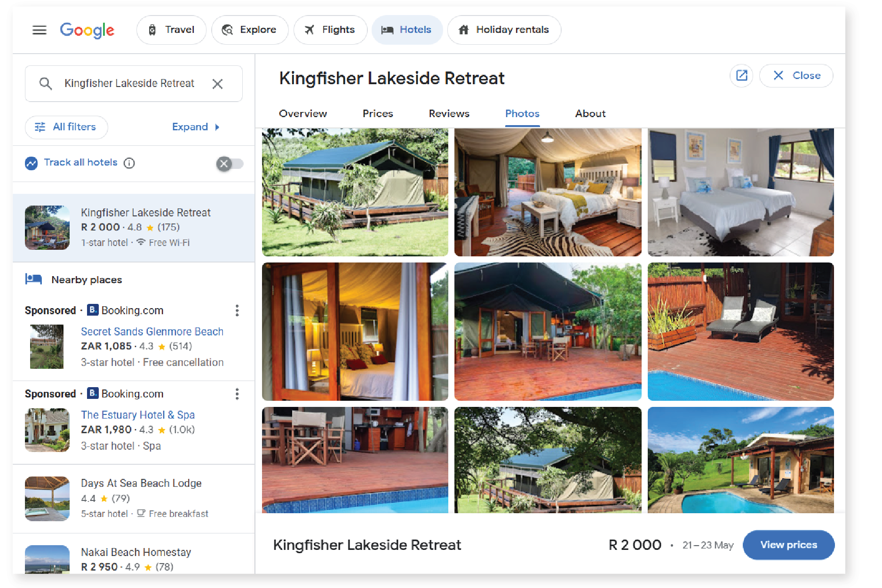Open options menu for Secret Sands ad
The height and width of the screenshot is (588, 882).
237,310
